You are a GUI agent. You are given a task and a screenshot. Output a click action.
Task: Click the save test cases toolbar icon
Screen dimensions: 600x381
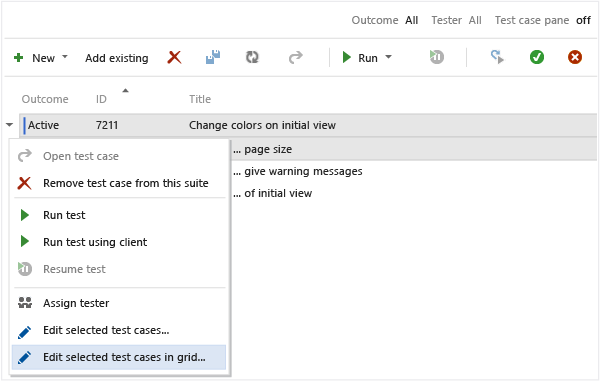point(213,57)
